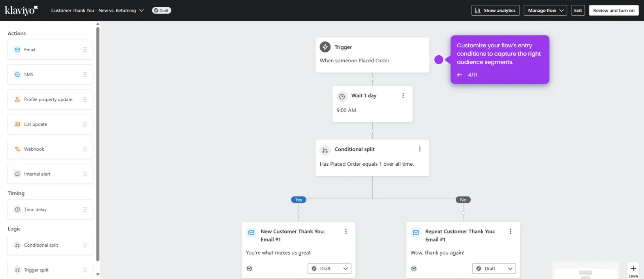Image resolution: width=644 pixels, height=279 pixels.
Task: Click smart sending icon on New Customer email
Action: click(249, 269)
